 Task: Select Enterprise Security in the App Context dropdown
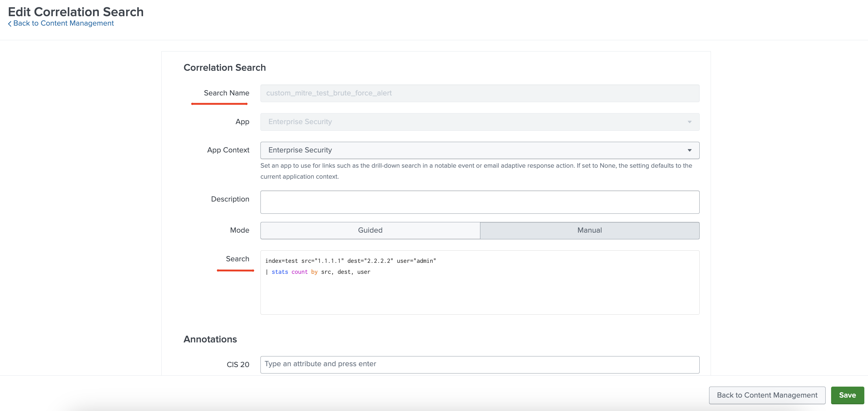pos(300,150)
